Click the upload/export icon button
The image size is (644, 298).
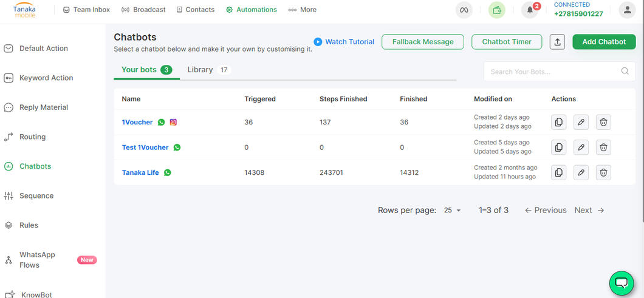557,42
